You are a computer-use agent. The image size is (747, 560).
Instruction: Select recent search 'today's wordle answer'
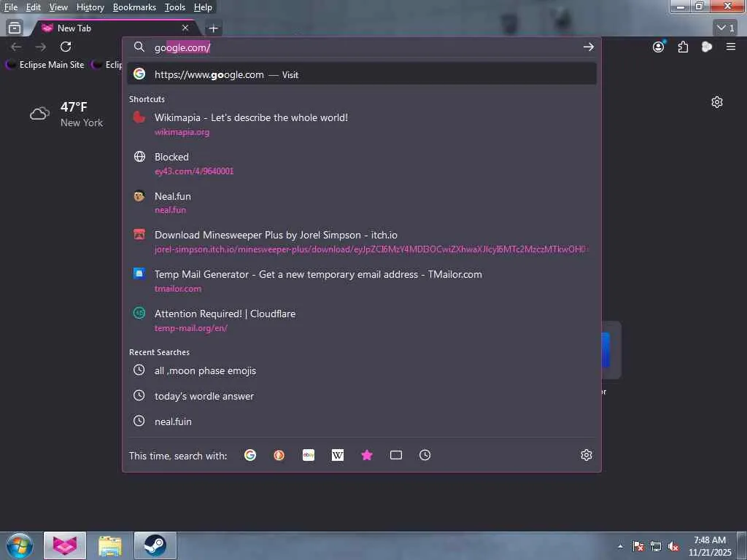[362, 396]
